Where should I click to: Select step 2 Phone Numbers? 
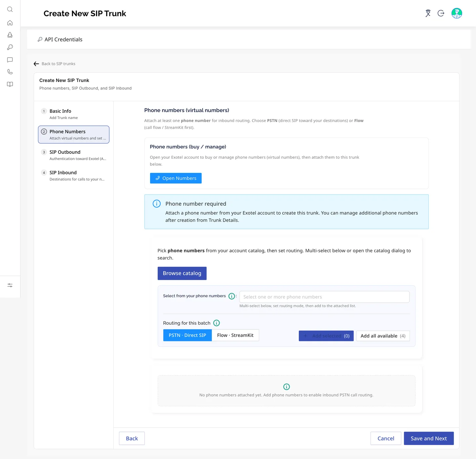pyautogui.click(x=74, y=135)
